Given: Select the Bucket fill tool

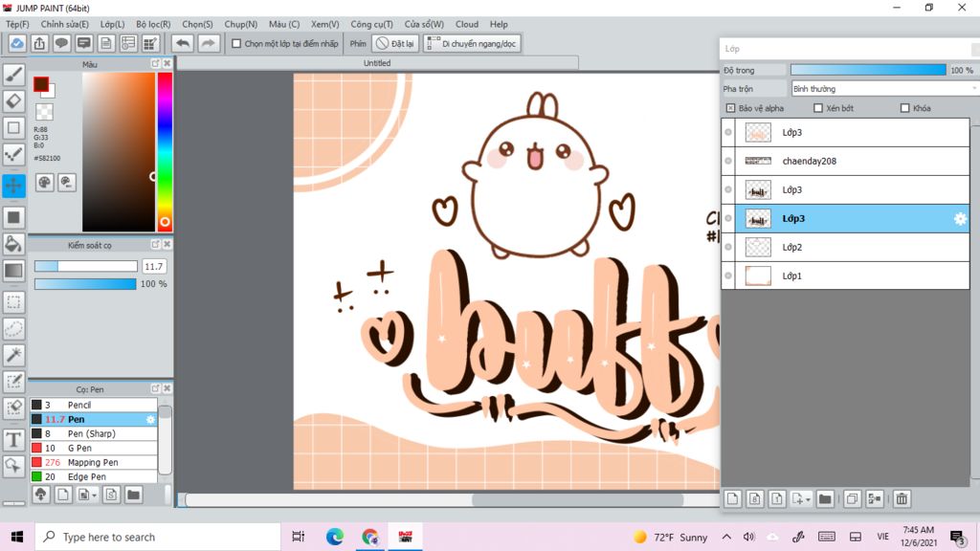Looking at the screenshot, I should tap(13, 244).
